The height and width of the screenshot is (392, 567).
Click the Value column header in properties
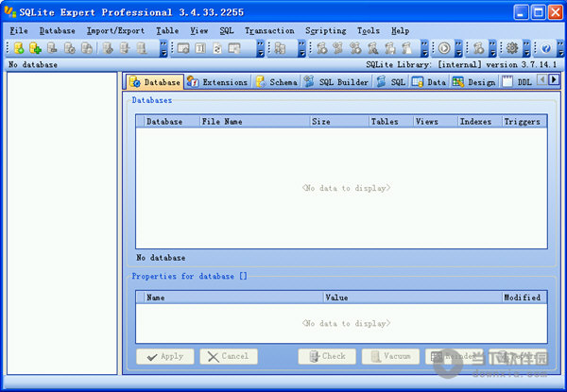(413, 298)
